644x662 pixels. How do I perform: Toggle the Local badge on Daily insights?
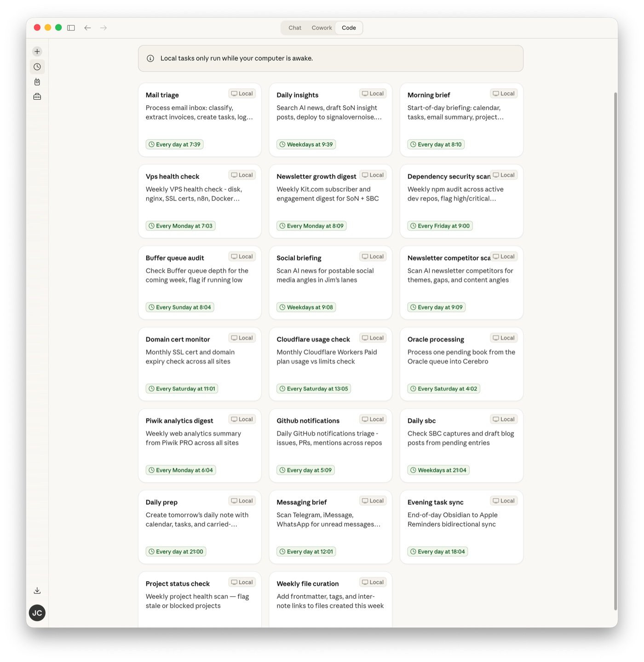click(x=373, y=93)
